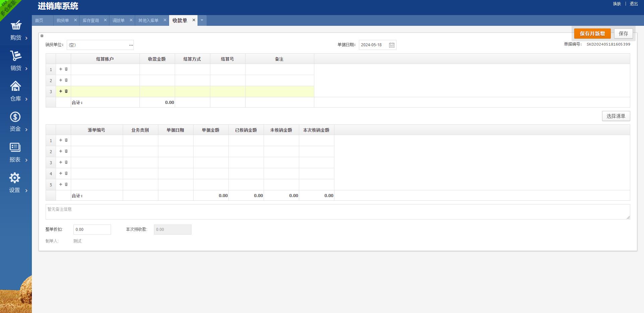Click the 本次预收款 amount field

(173, 230)
